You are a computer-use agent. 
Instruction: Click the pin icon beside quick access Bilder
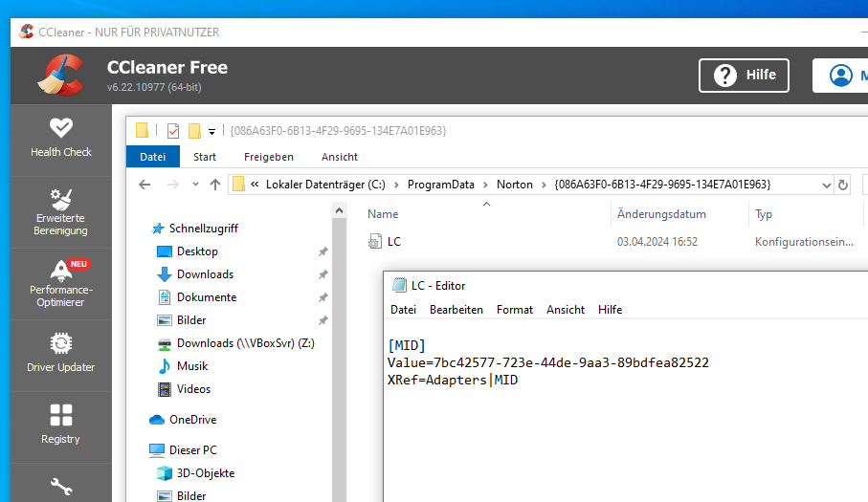pyautogui.click(x=323, y=320)
